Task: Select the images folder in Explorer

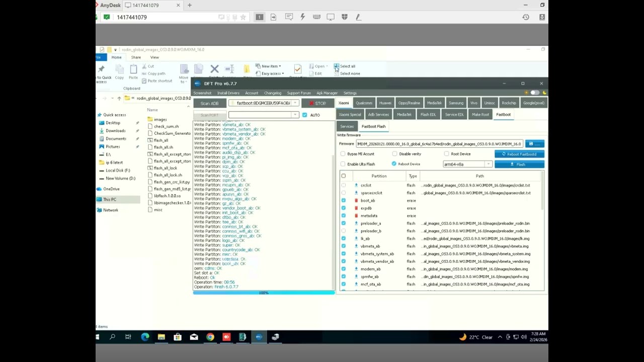Action: (x=160, y=120)
